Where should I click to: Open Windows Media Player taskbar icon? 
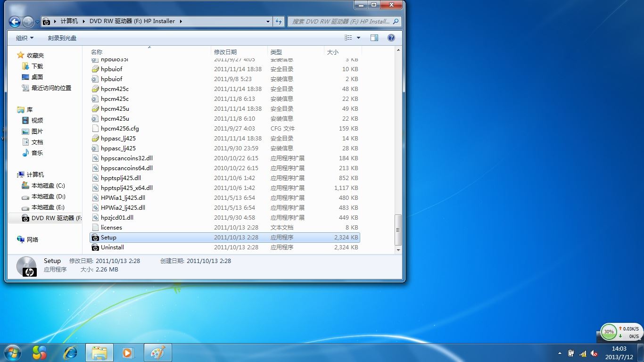tap(128, 353)
